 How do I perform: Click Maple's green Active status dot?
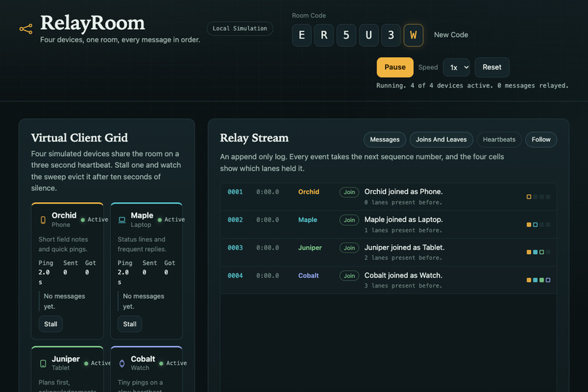160,220
